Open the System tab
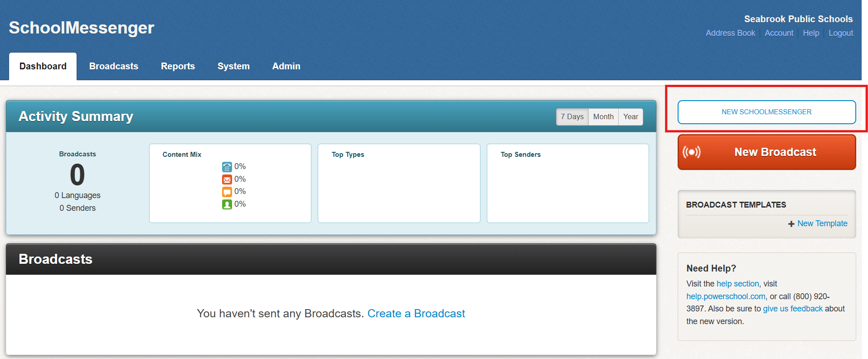The height and width of the screenshot is (359, 868). click(233, 66)
